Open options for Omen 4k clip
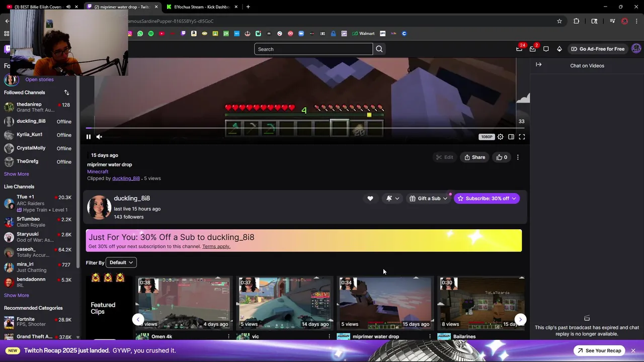Screen dimensions: 644x362 228,336
